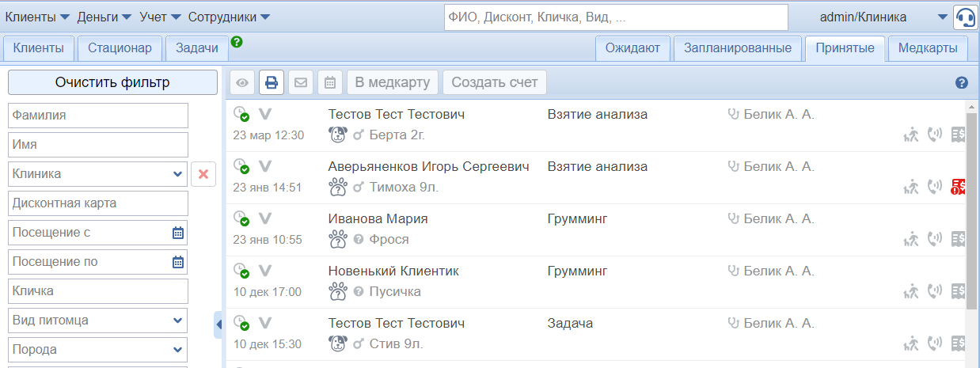Viewport: 980px width, 368px height.
Task: Open the Деньги menu
Action: [x=104, y=17]
